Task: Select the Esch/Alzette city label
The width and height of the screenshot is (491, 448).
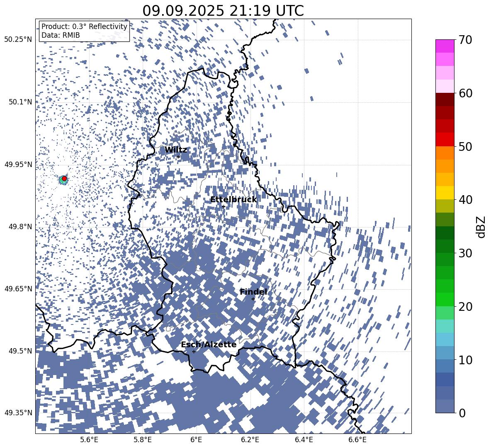Action: 209,344
